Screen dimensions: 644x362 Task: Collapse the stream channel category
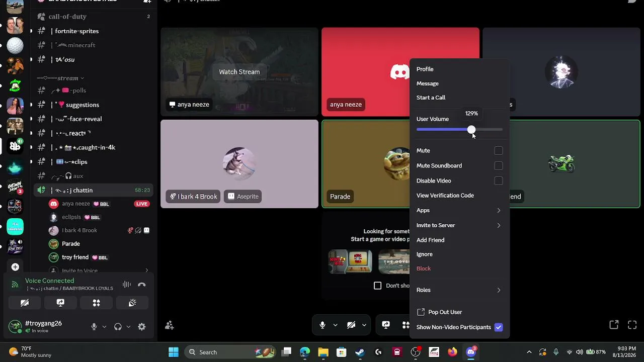[60, 78]
